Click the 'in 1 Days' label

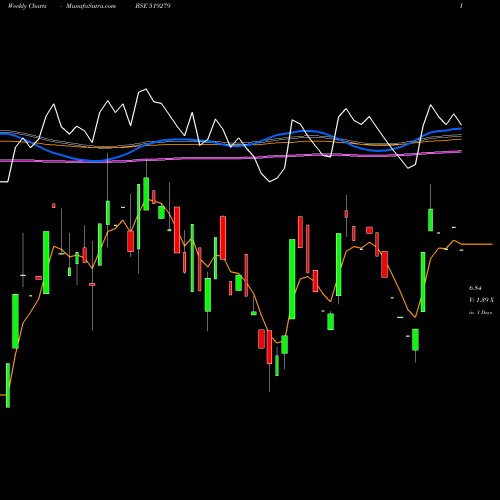pos(480,313)
